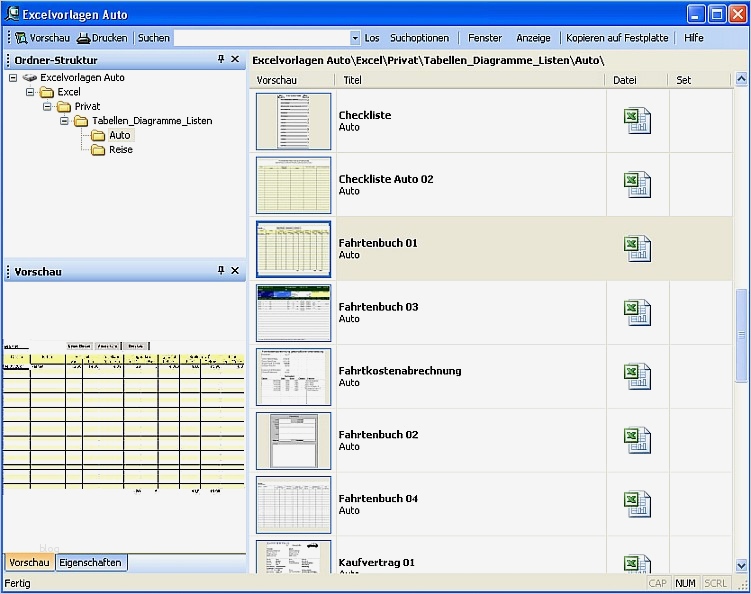Switch to the Eigenschaften tab

(x=90, y=563)
